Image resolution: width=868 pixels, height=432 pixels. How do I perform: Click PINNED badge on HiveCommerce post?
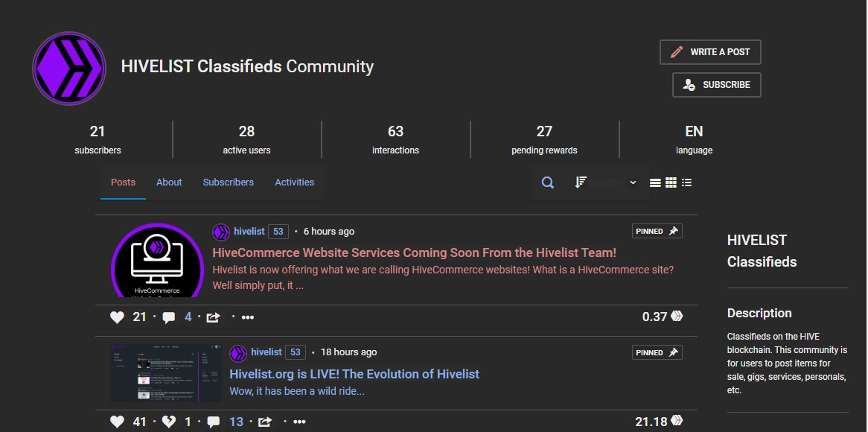[x=657, y=232]
